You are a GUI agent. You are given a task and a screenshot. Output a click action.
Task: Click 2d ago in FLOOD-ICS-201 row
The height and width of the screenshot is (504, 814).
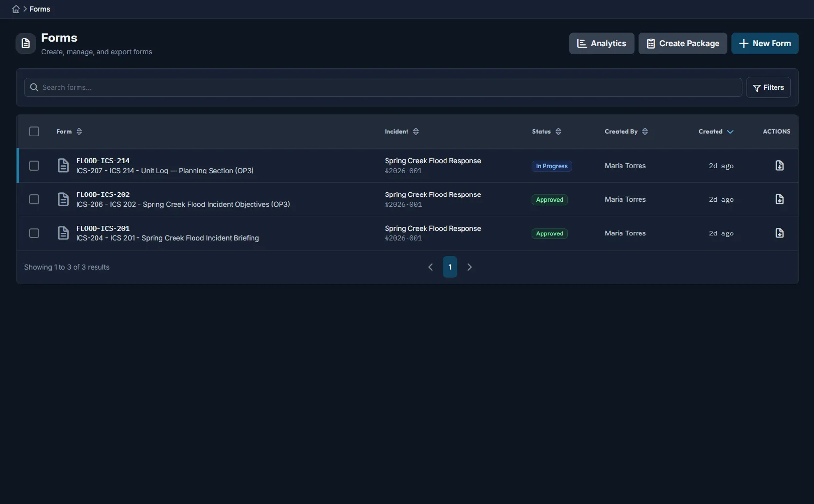[721, 233]
